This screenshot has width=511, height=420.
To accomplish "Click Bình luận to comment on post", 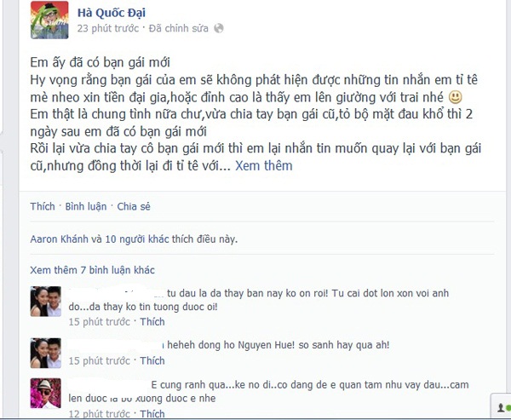I will pyautogui.click(x=86, y=206).
